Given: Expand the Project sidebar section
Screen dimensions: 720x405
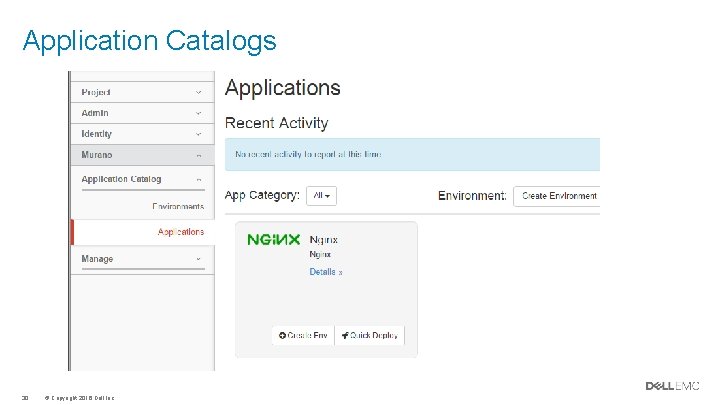Looking at the screenshot, I should 142,92.
